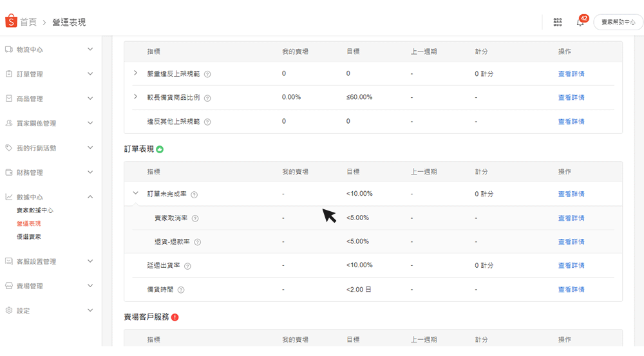644x356 pixels.
Task: Open the apps grid icon
Action: pos(558,22)
